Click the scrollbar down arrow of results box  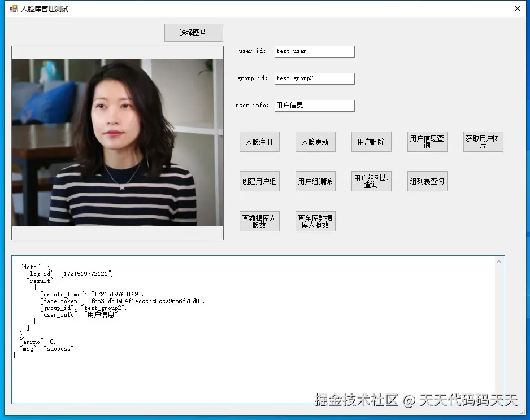point(498,399)
